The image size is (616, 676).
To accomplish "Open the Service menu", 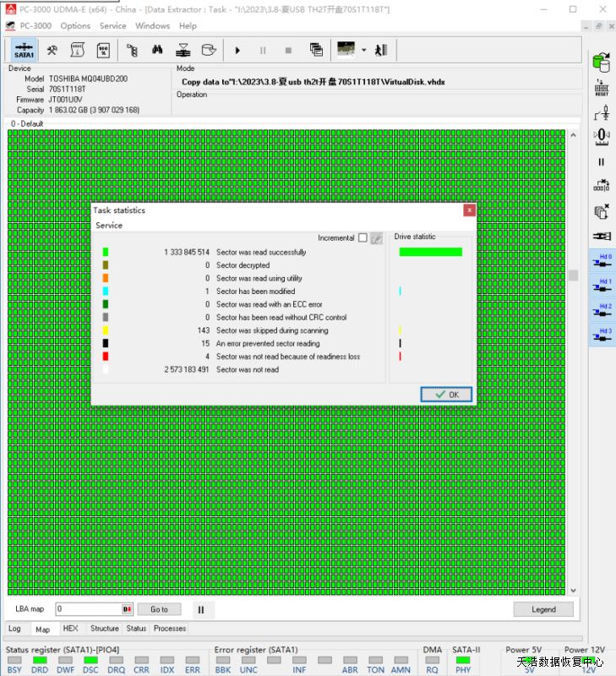I will pos(112,26).
